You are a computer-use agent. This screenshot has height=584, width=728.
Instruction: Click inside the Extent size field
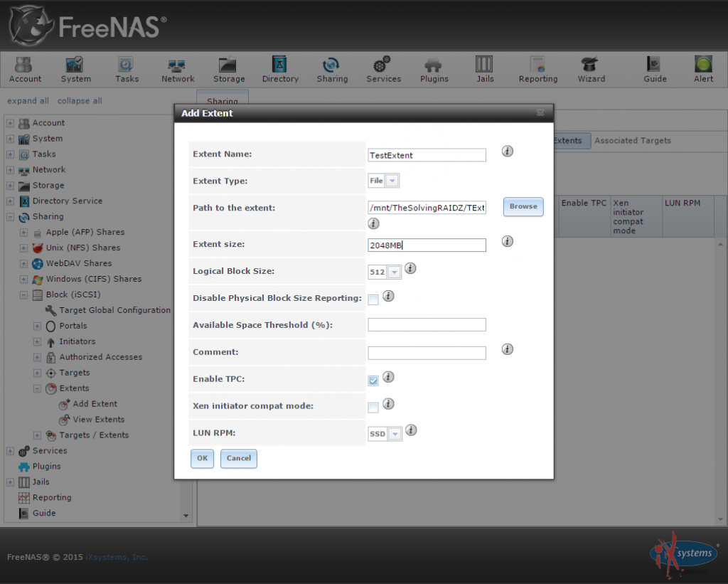pos(427,244)
